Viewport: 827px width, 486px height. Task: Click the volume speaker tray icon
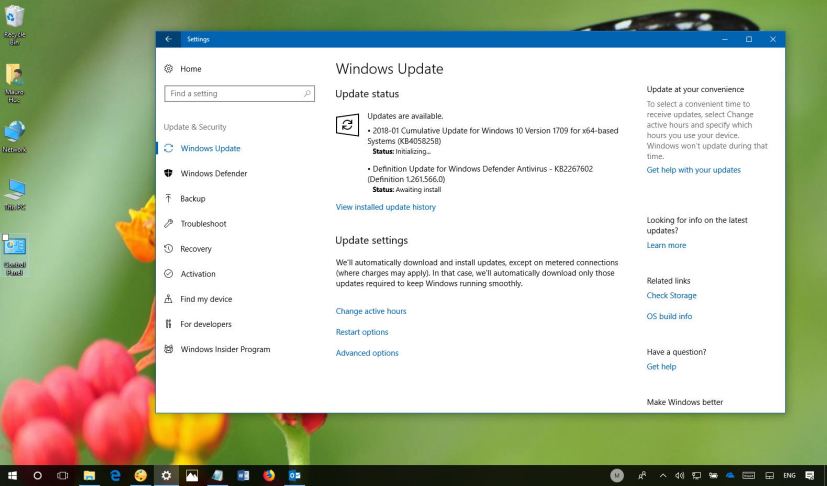(x=679, y=475)
